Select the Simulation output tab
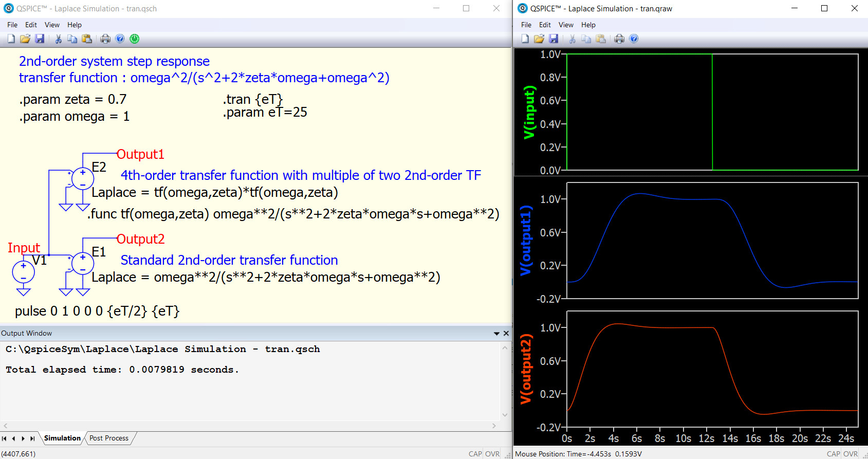This screenshot has height=459, width=868. 62,438
